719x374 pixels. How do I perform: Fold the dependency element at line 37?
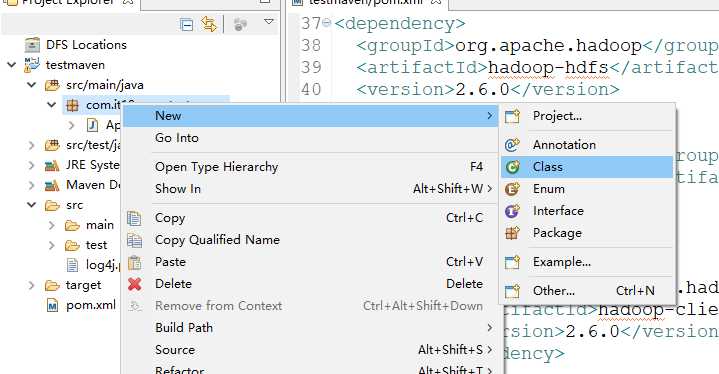coord(326,22)
